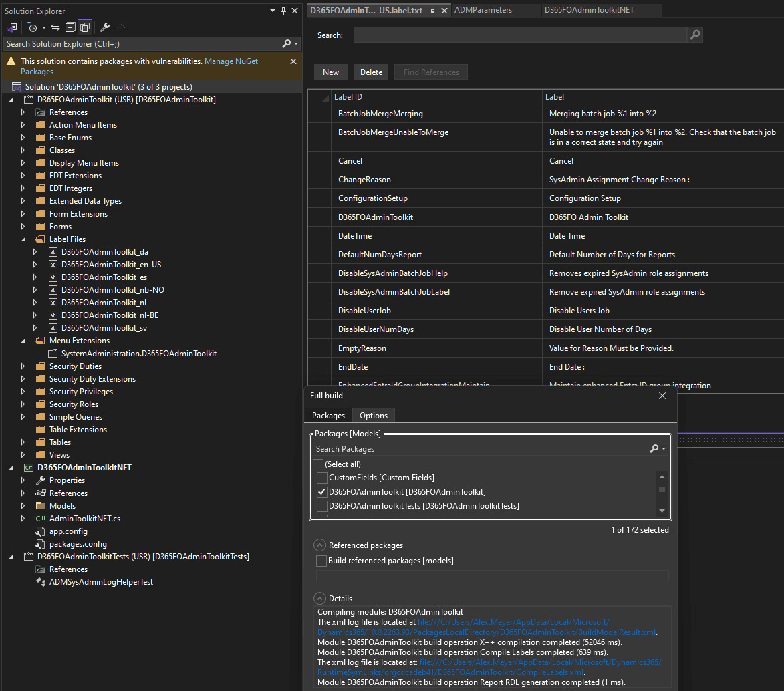The height and width of the screenshot is (691, 784).
Task: Collapse the Referenced packages section
Action: [319, 545]
